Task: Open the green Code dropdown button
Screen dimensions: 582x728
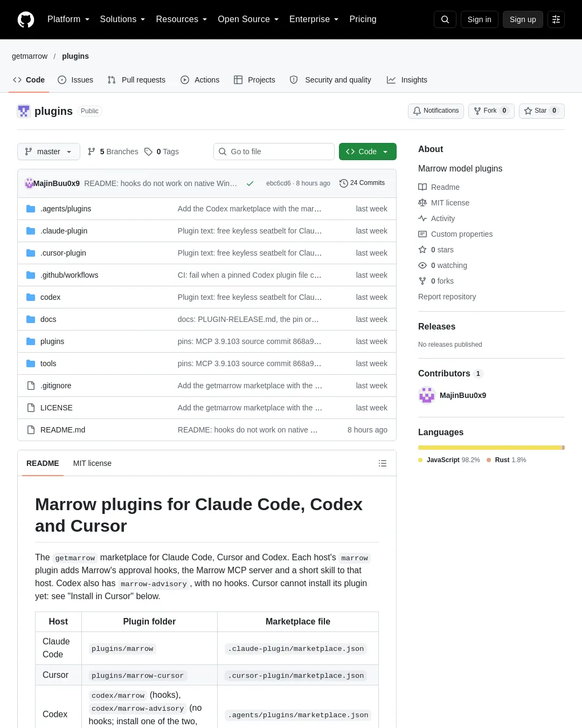Action: coord(368,152)
